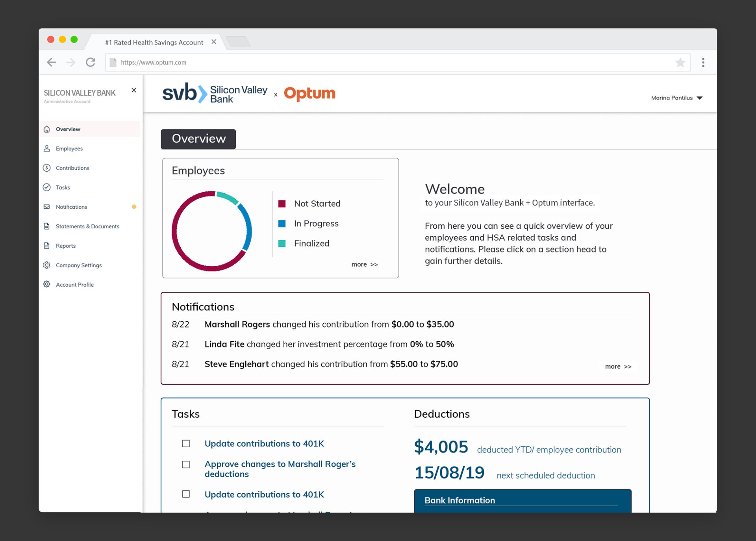Click the In Progress blue legend swatch
Image resolution: width=756 pixels, height=541 pixels.
pos(282,224)
